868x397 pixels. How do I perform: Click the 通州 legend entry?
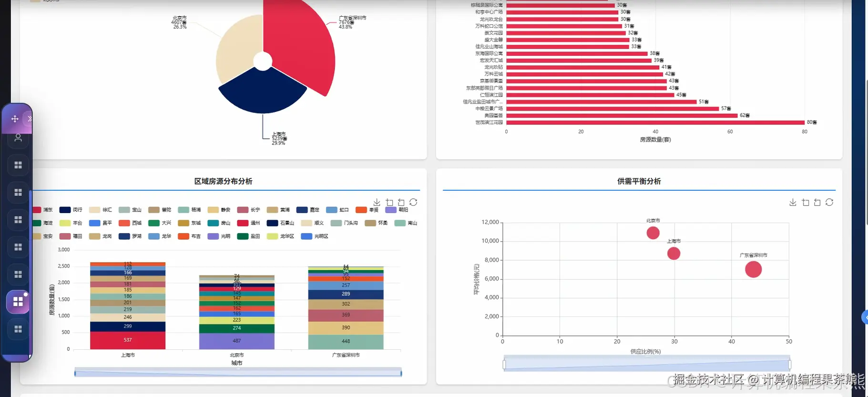coord(249,223)
